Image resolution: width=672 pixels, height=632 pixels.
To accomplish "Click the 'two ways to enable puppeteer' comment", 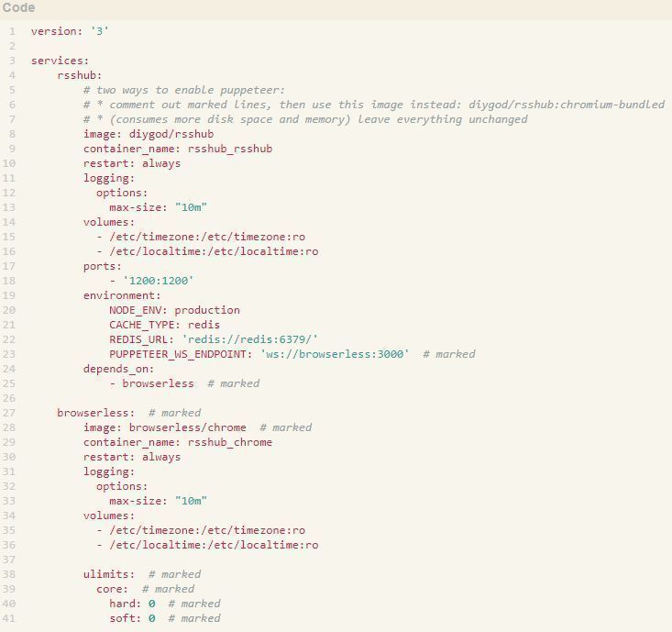I will (190, 90).
